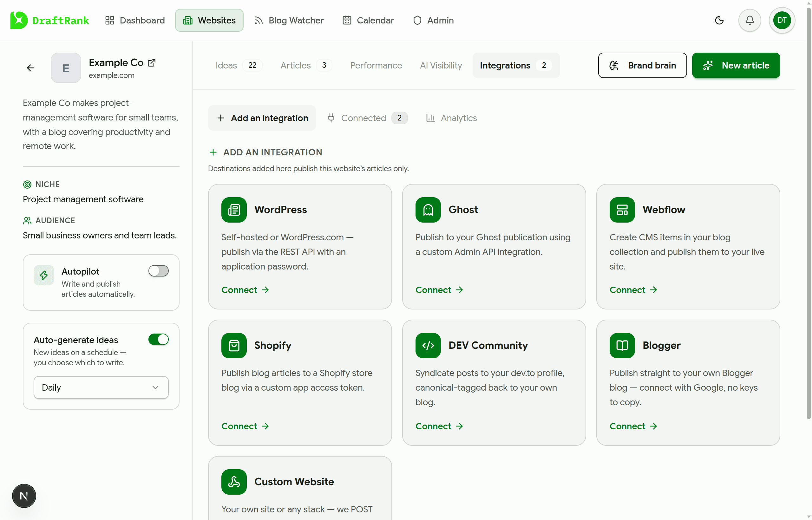
Task: Click 'Small business owners and team leads.' text
Action: pos(100,235)
